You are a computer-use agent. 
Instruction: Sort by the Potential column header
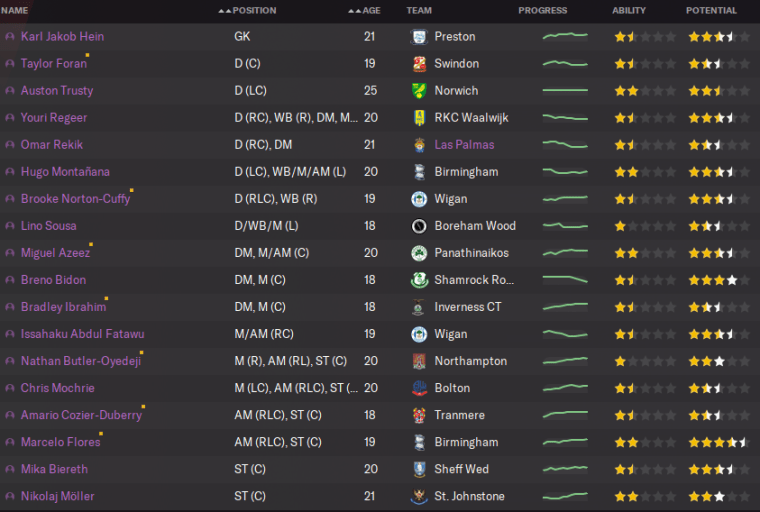[711, 11]
